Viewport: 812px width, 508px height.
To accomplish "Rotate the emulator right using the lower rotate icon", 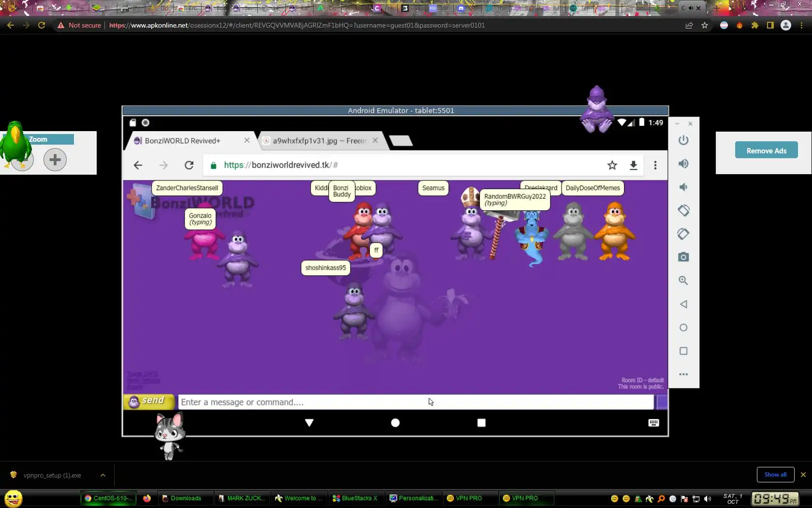I will [x=683, y=234].
